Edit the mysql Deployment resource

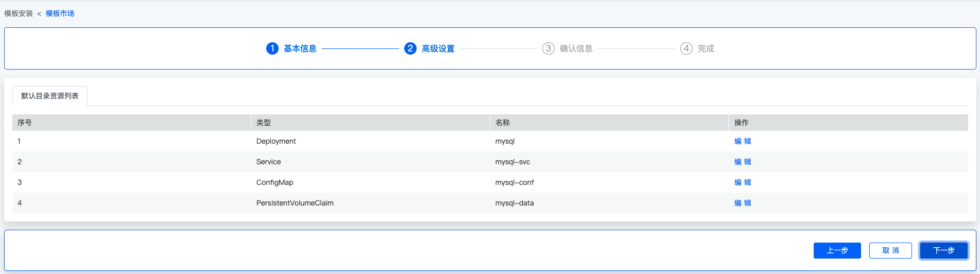[743, 141]
